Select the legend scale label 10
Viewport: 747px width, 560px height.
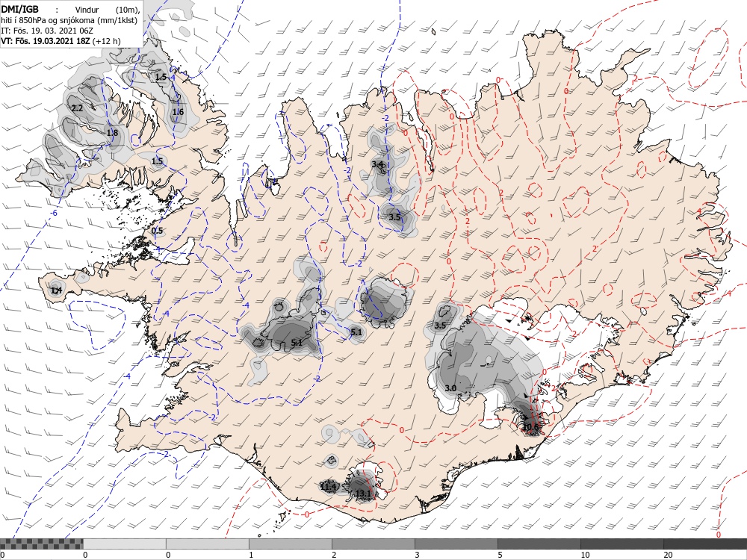click(x=585, y=555)
